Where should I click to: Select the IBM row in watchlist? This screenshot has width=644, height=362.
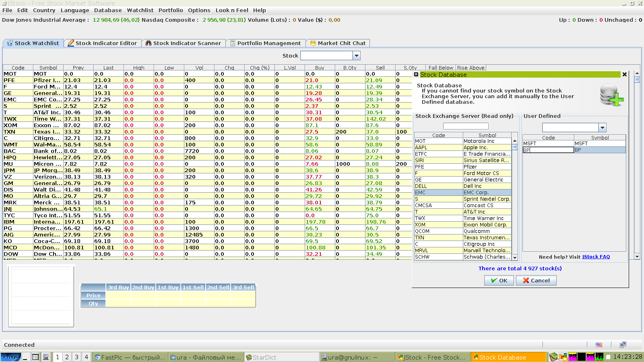[207, 222]
